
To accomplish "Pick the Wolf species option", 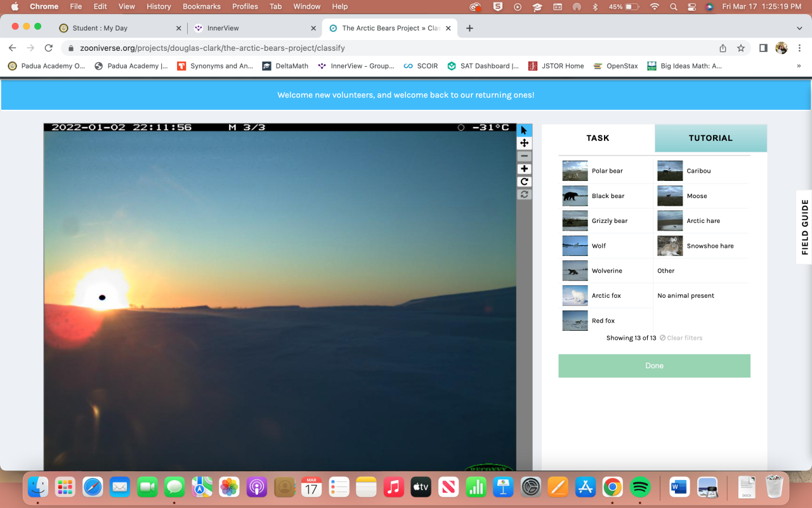I will coord(606,246).
